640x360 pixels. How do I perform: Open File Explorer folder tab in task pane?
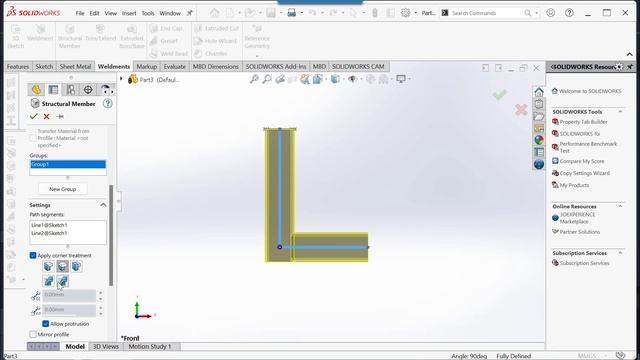(539, 116)
